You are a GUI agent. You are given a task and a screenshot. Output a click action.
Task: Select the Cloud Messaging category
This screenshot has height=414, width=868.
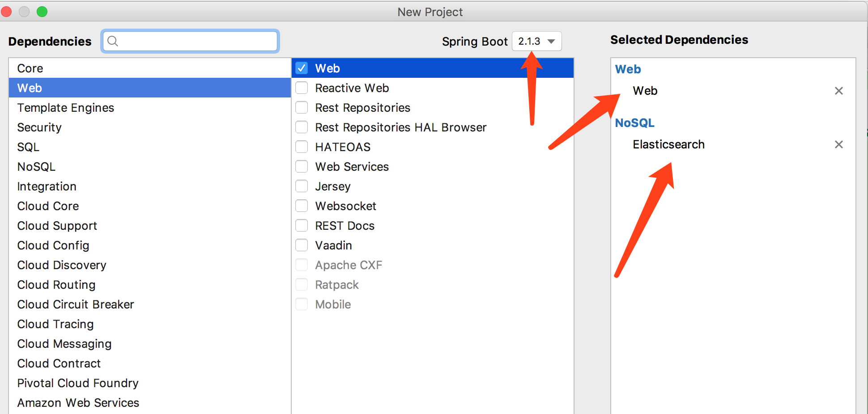point(150,343)
